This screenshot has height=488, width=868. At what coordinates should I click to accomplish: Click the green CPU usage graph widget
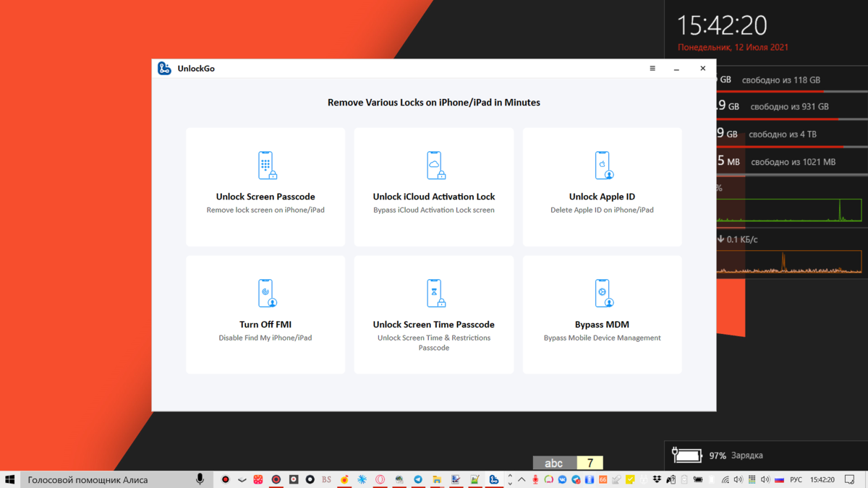click(789, 210)
